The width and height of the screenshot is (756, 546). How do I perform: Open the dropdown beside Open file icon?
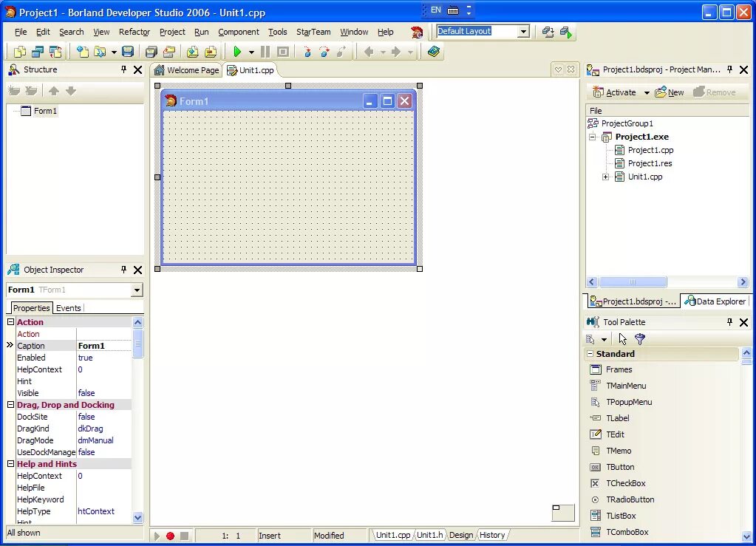(114, 52)
